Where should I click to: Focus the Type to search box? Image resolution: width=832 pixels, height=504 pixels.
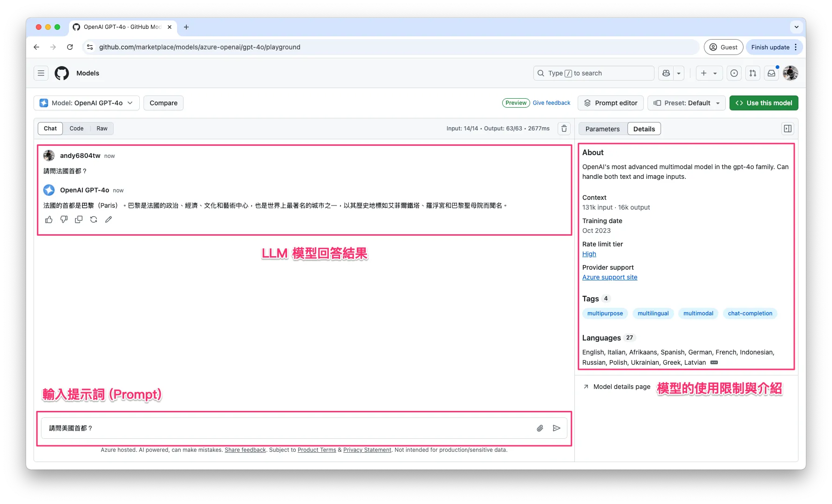point(593,73)
